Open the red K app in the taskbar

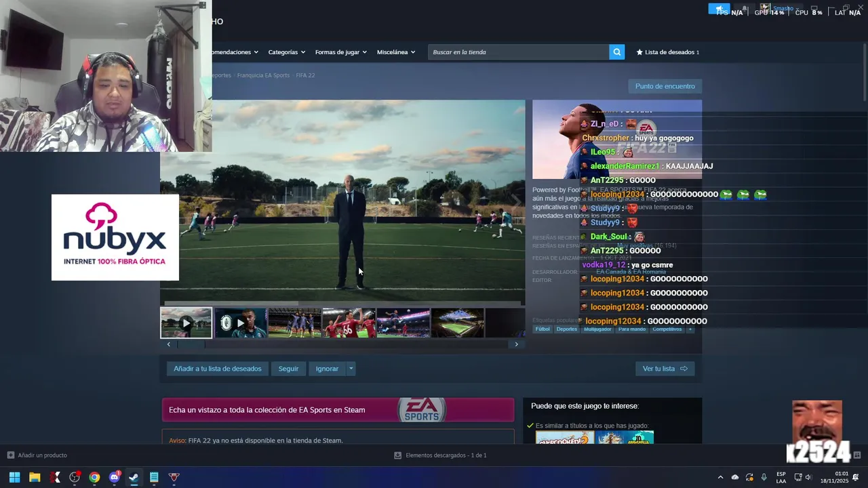(x=55, y=477)
